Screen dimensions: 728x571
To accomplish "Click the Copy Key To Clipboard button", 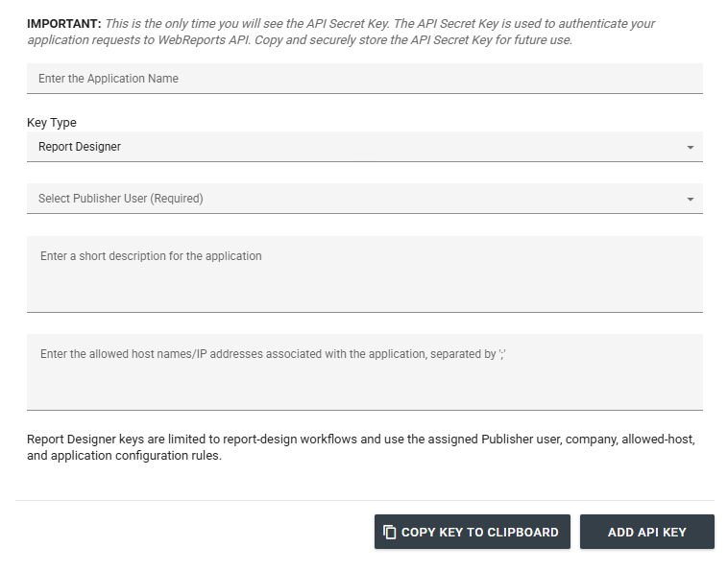I will pos(473,532).
